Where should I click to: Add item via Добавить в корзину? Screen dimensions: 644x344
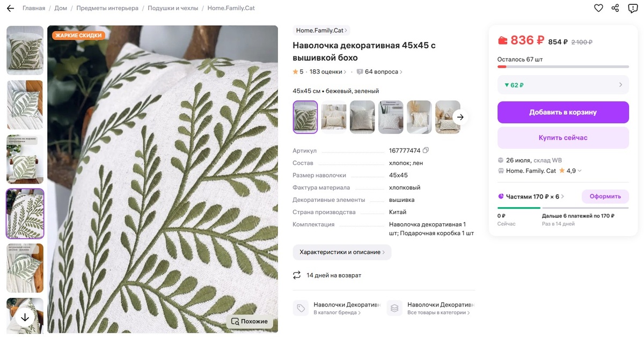(563, 112)
